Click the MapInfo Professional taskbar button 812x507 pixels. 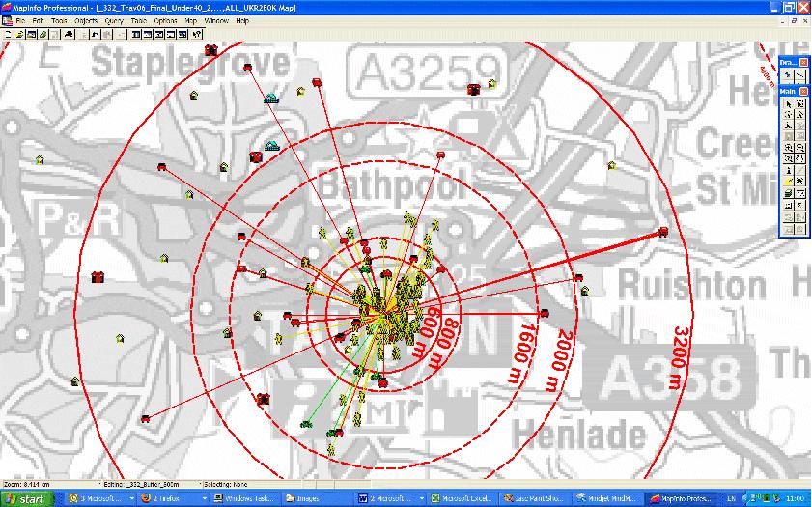tap(680, 498)
